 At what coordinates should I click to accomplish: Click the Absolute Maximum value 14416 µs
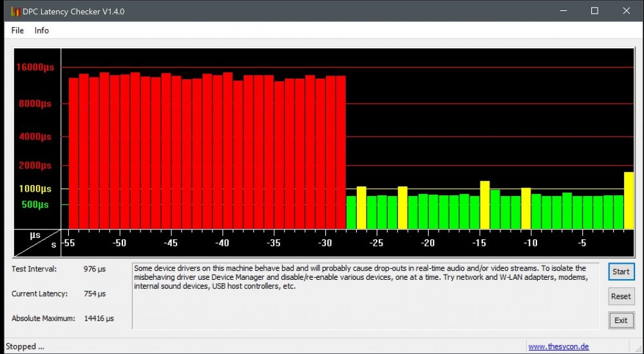point(99,319)
